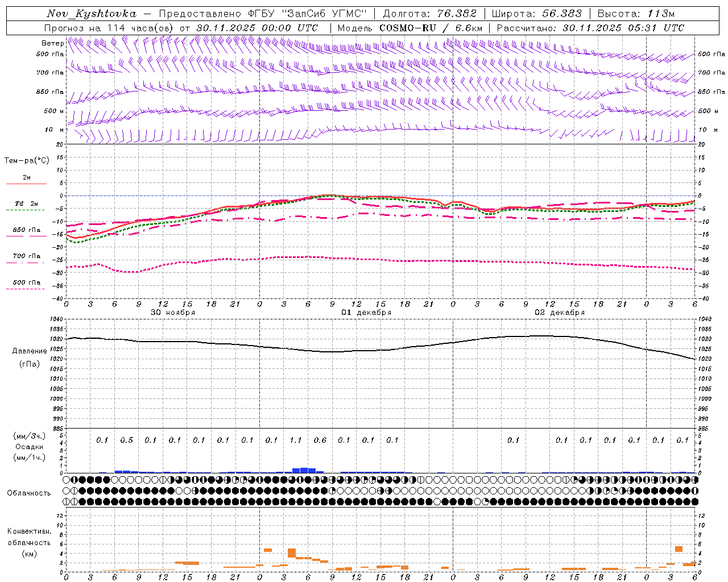Click the '10 м' wind level label on the right axis
The width and height of the screenshot is (728, 582).
point(707,130)
